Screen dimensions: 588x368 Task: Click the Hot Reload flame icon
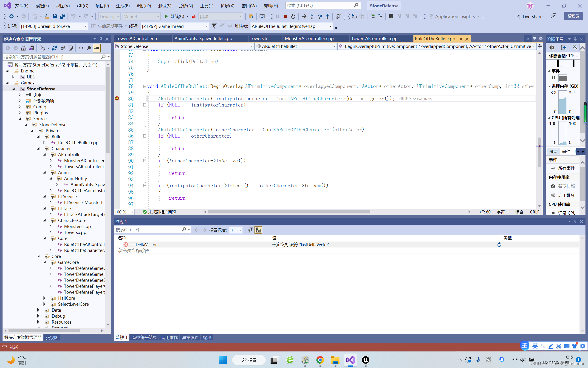click(194, 17)
